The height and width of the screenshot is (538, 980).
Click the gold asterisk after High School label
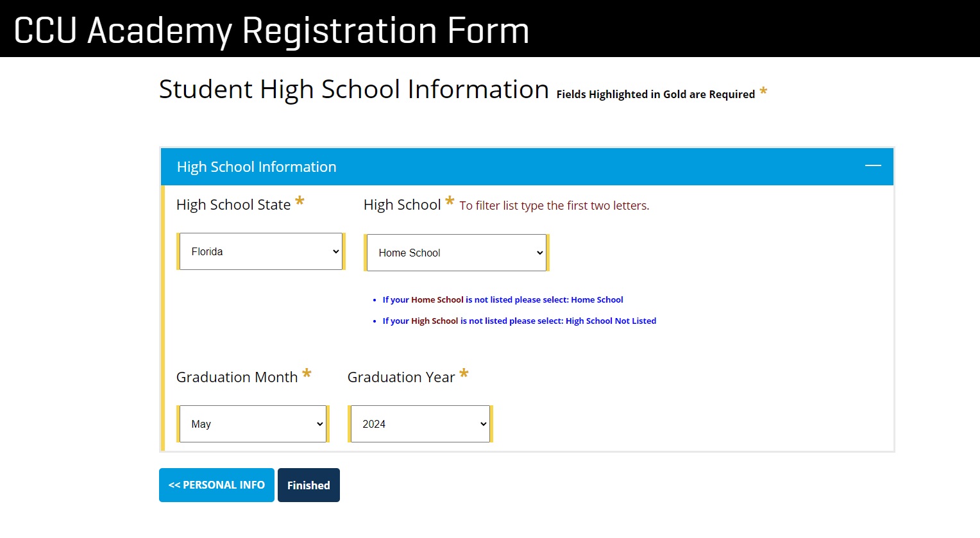(450, 202)
